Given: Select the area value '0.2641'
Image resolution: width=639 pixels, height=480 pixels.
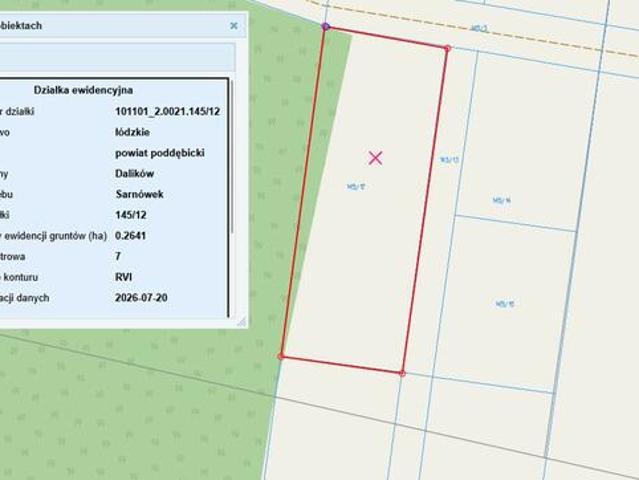Looking at the screenshot, I should 130,236.
